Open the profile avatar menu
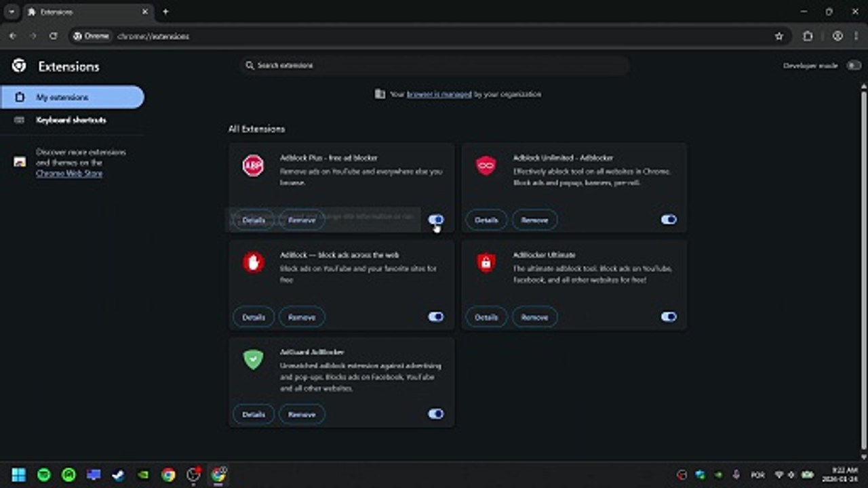Viewport: 868px width, 488px height. point(837,36)
